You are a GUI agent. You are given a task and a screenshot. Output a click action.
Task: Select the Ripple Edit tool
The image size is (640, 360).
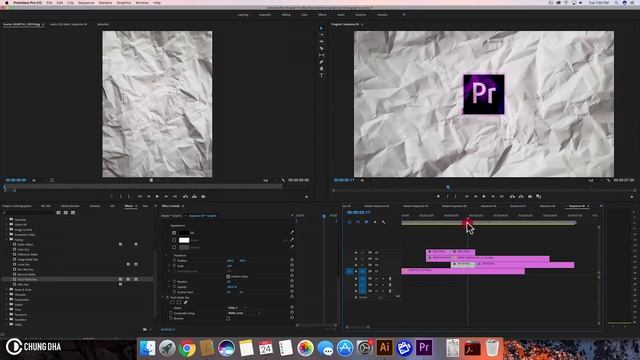tap(322, 42)
